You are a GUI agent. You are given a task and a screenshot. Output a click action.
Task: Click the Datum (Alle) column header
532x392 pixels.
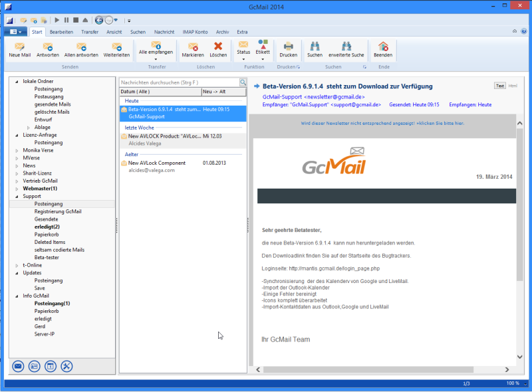160,92
